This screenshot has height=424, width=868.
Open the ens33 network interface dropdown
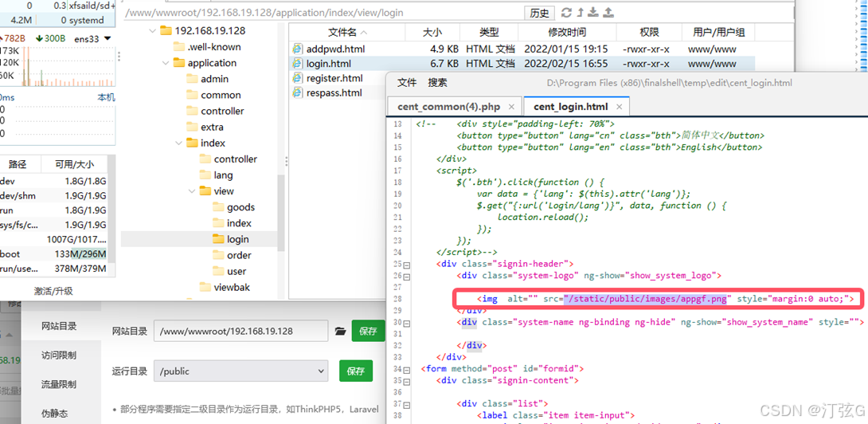[108, 38]
